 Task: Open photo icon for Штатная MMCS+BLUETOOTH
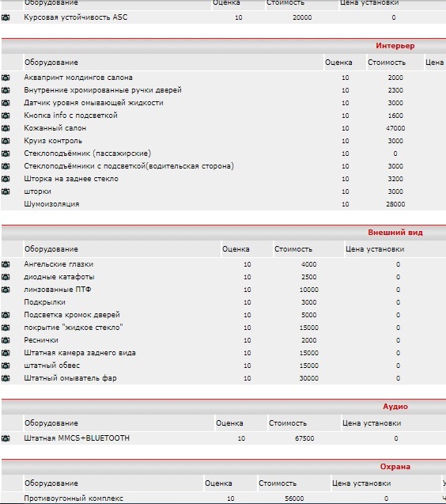[x=6, y=438]
